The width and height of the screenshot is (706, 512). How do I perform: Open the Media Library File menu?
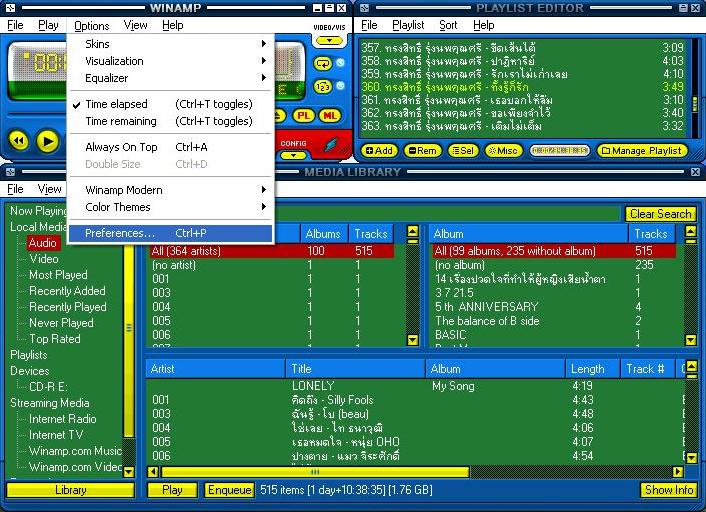(x=15, y=189)
